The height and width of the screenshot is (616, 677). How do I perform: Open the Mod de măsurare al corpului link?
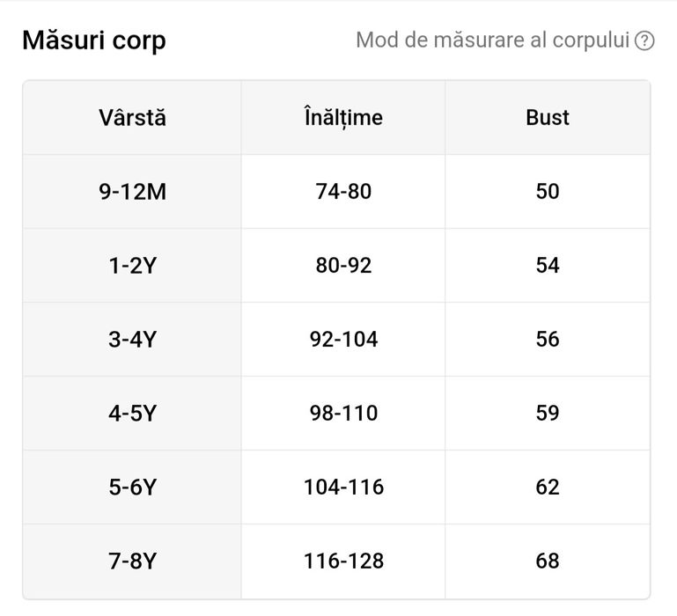point(493,40)
